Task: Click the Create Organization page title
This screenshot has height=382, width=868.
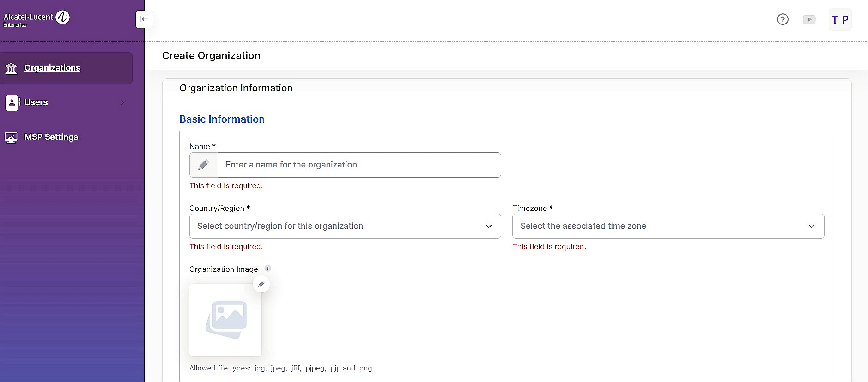Action: [211, 55]
